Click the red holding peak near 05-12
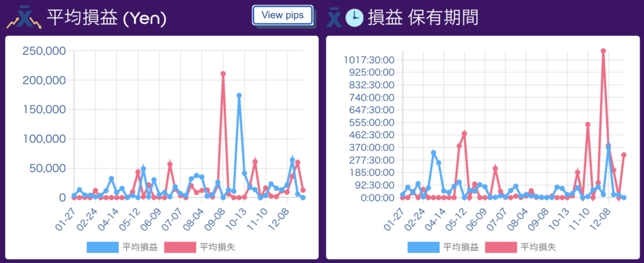Viewport: 644px width, 263px height. (465, 133)
